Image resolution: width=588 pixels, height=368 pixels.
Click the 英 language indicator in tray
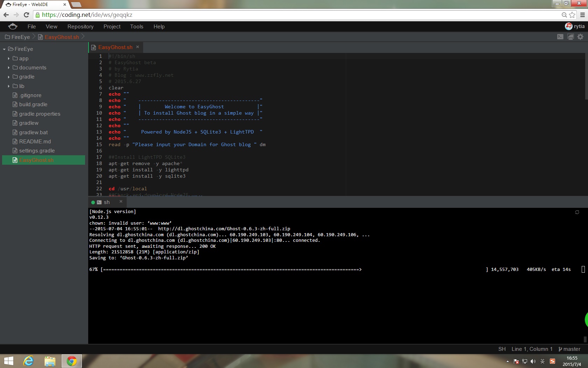542,361
